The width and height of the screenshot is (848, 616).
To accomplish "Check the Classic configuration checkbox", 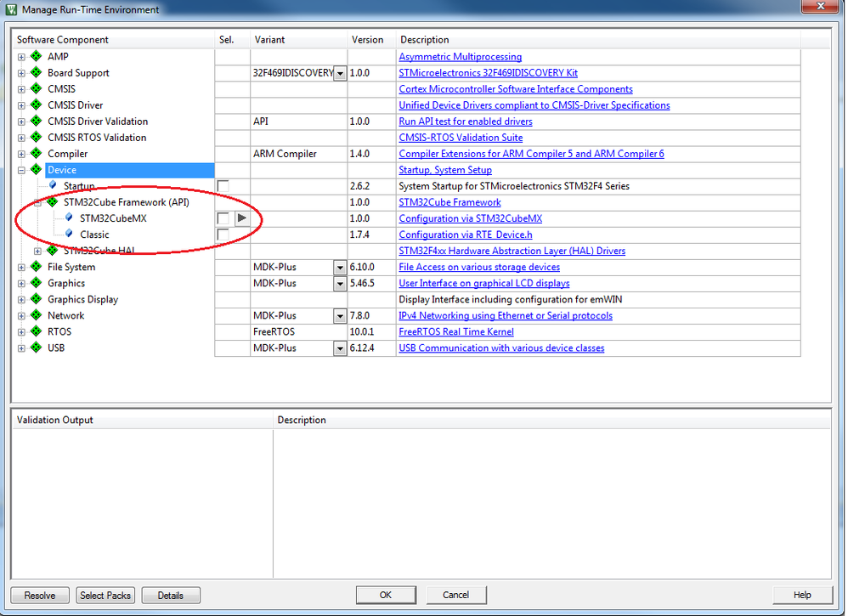I will coord(223,235).
